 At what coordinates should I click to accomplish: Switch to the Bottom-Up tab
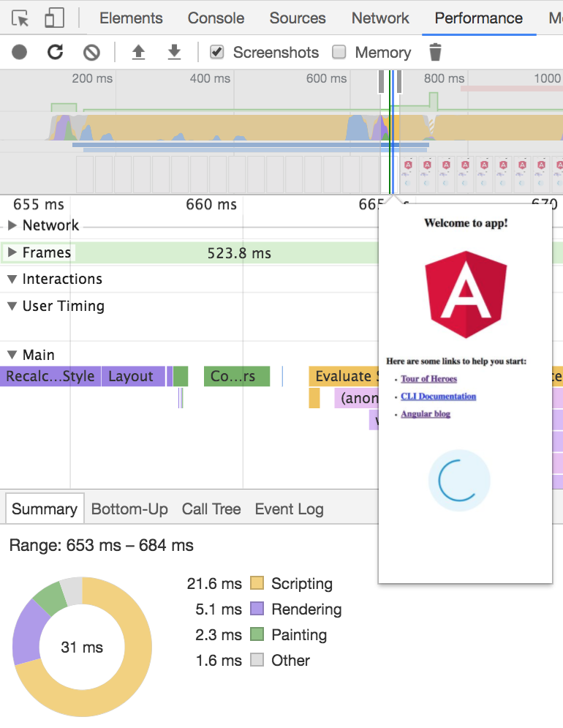(129, 509)
